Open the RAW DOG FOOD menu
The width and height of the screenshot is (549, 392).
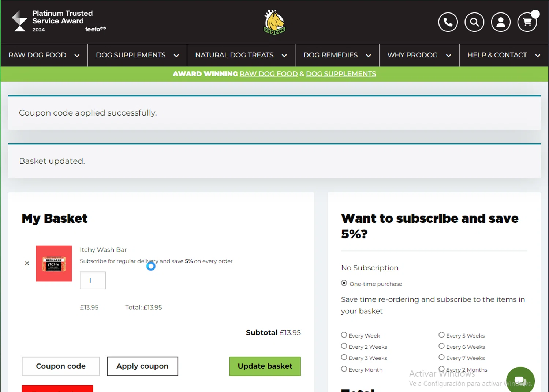[37, 55]
